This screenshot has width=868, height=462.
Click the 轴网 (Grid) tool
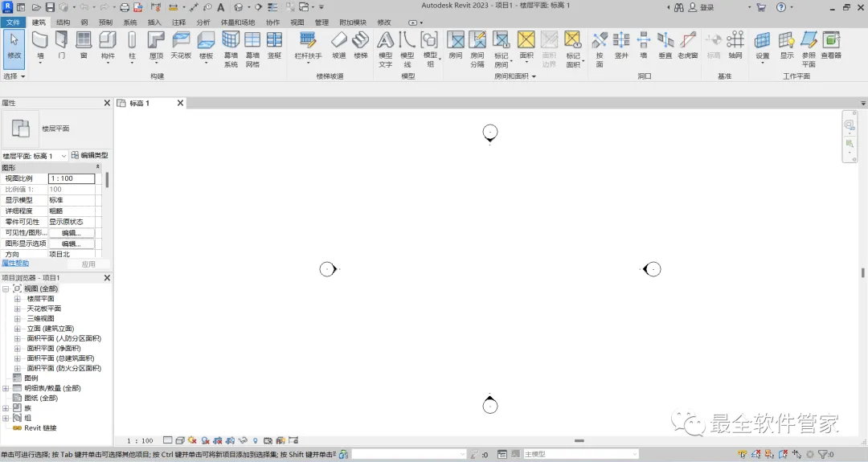pyautogui.click(x=735, y=46)
